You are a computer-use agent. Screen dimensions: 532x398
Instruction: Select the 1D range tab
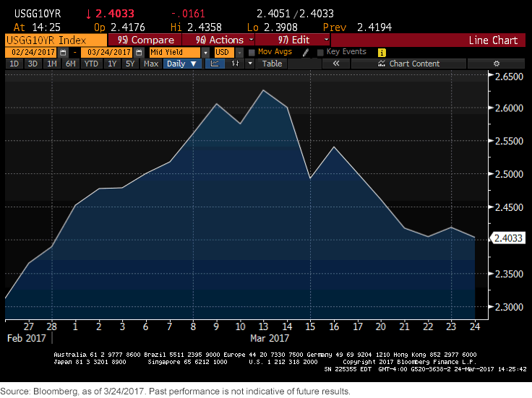coord(14,64)
